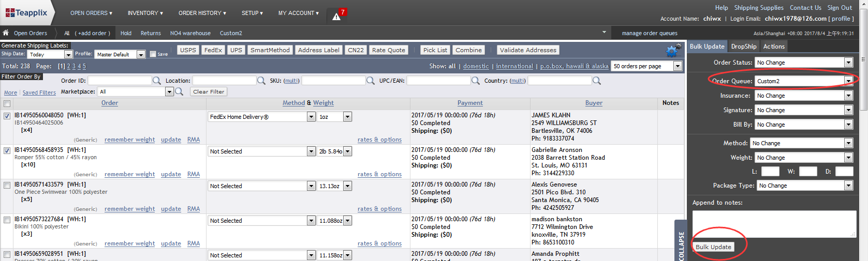Open the gear settings icon above order list

tap(673, 51)
